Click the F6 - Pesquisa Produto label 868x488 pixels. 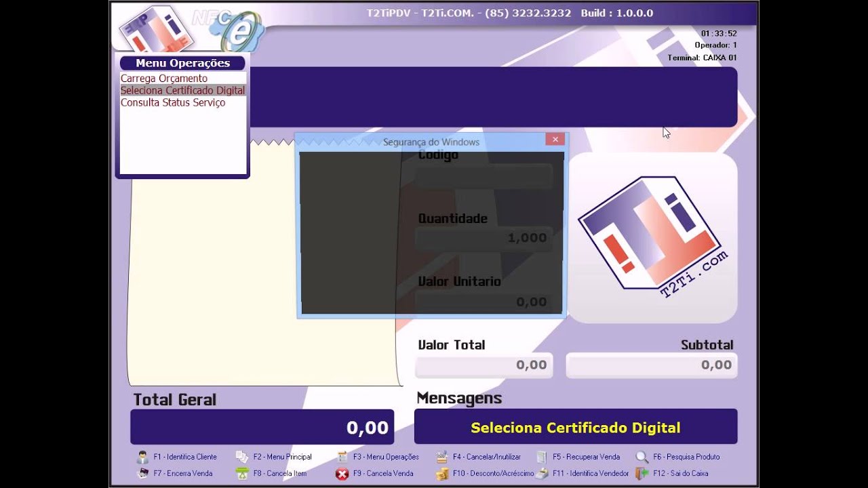pos(687,457)
